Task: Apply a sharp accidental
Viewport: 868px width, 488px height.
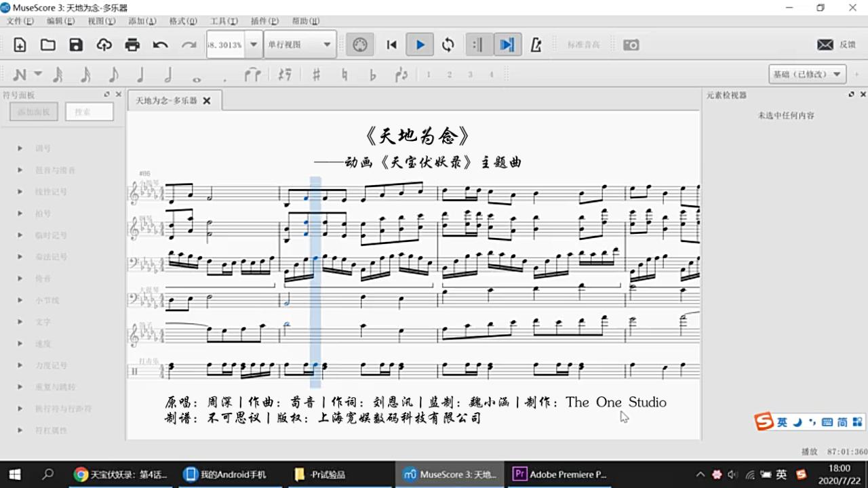Action: pos(316,75)
